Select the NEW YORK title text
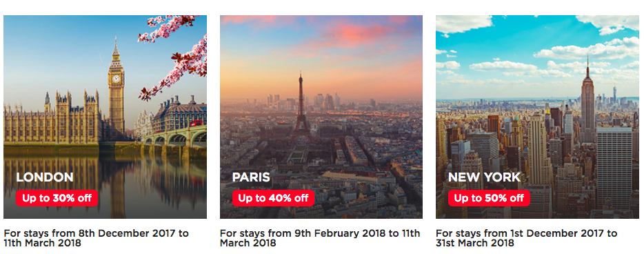 [484, 177]
